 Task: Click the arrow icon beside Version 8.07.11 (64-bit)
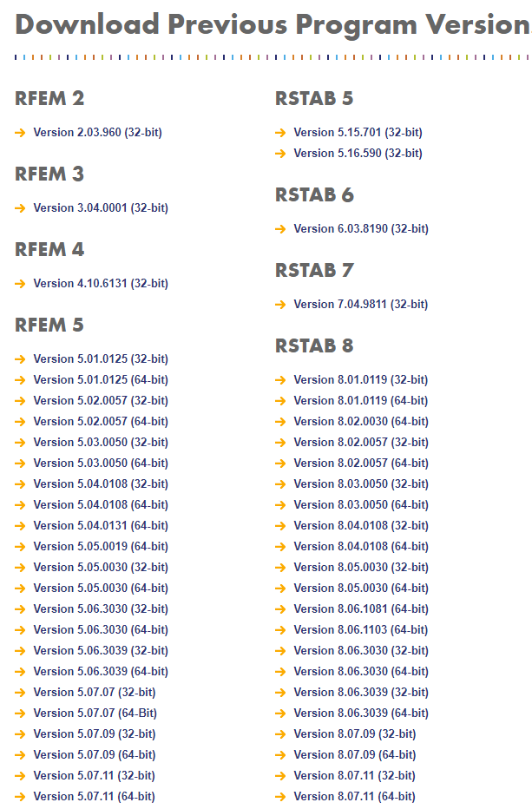[x=279, y=796]
